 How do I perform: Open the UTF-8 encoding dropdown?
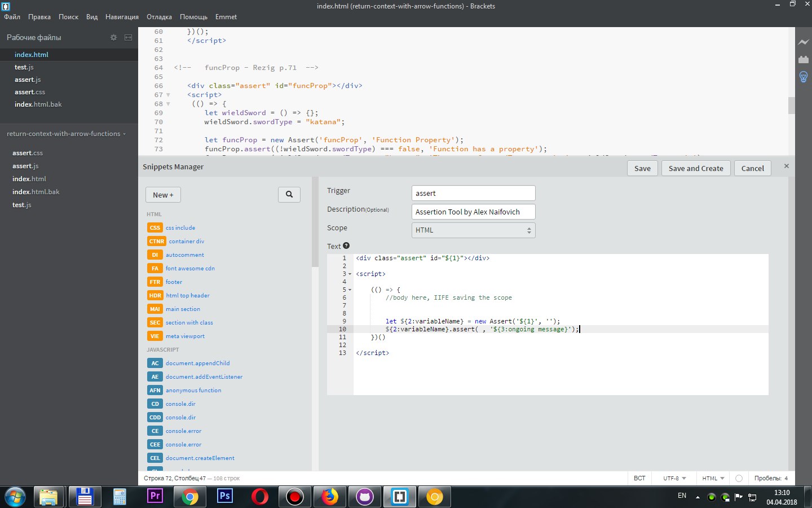tap(674, 478)
